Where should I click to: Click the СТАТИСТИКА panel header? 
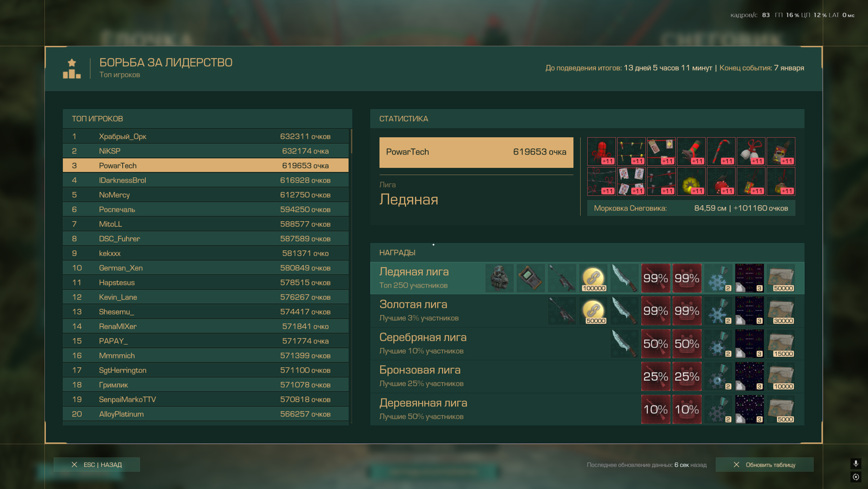tap(587, 119)
